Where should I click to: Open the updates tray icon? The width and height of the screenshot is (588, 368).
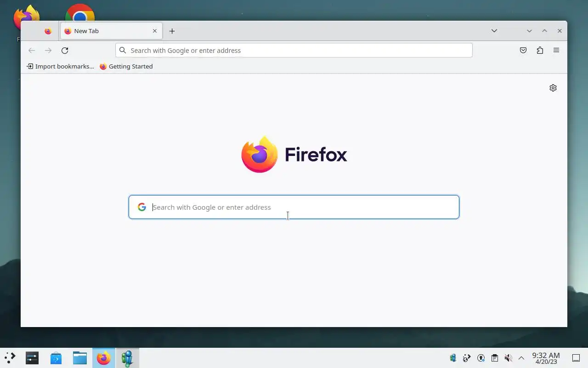[481, 358]
